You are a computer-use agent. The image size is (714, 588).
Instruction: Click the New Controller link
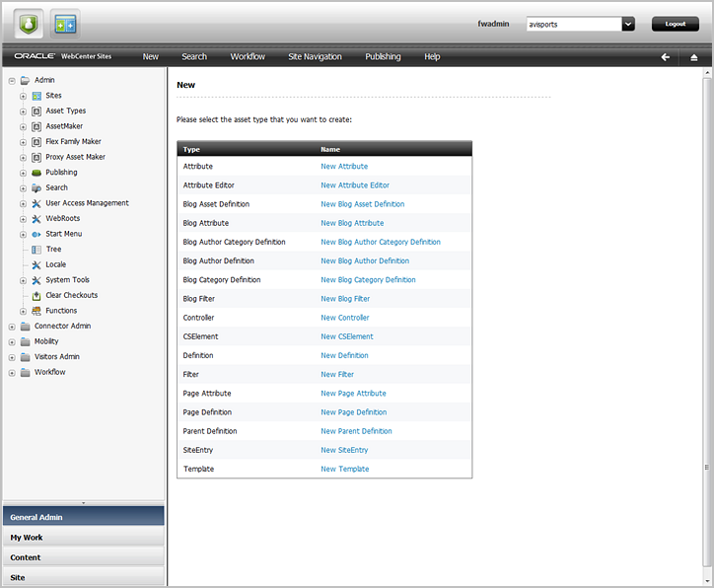click(345, 318)
